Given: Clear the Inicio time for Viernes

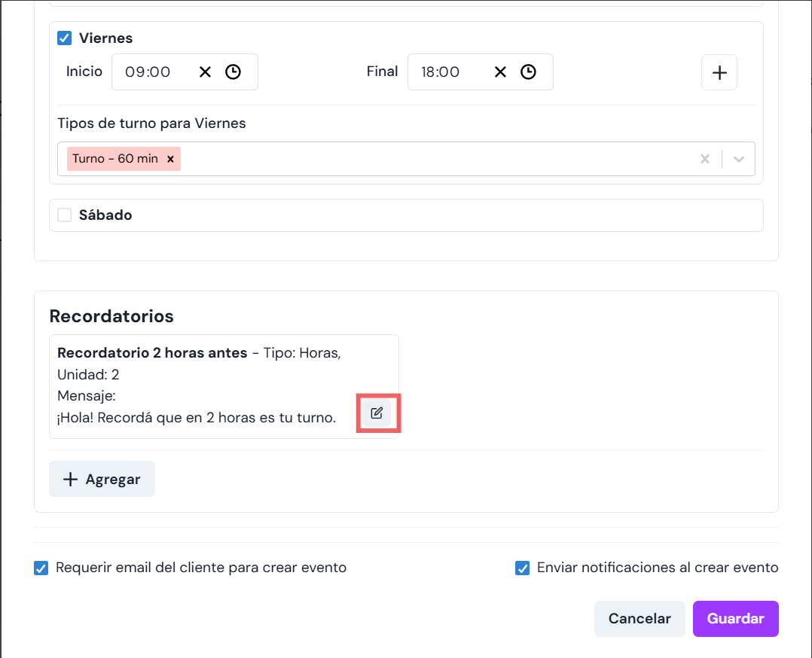Looking at the screenshot, I should tap(205, 72).
